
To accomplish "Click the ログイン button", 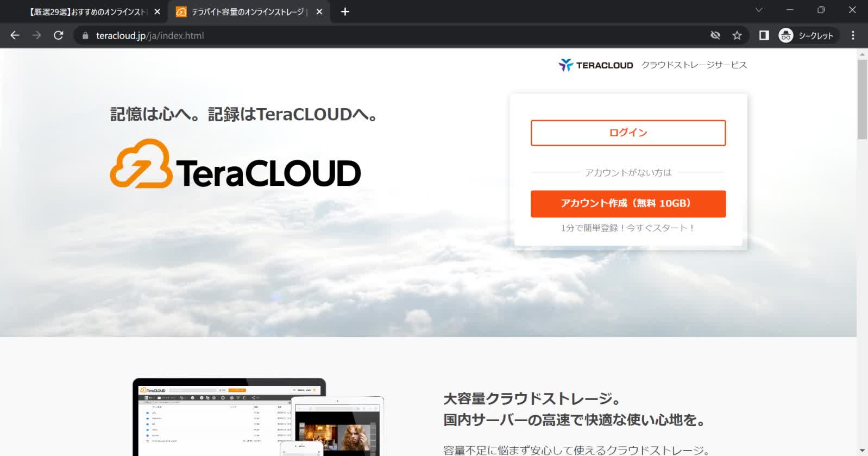I will (628, 133).
